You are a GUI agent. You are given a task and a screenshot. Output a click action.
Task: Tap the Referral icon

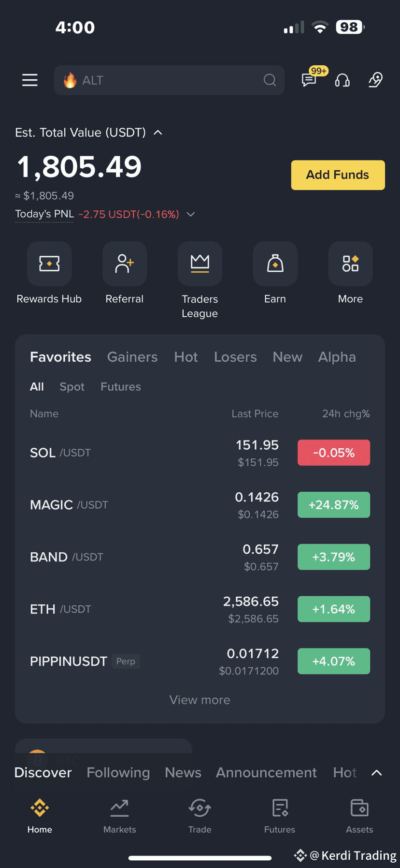[125, 264]
